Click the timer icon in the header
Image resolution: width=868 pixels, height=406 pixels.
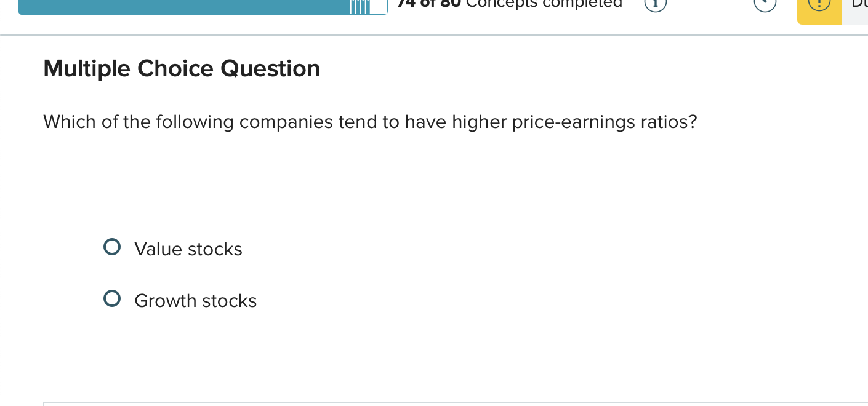[765, 4]
